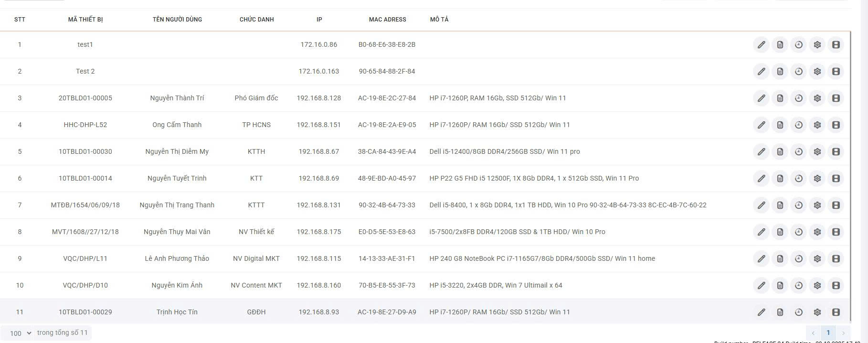This screenshot has height=343, width=868.
Task: Open the page size dropdown showing 100
Action: coord(21,333)
